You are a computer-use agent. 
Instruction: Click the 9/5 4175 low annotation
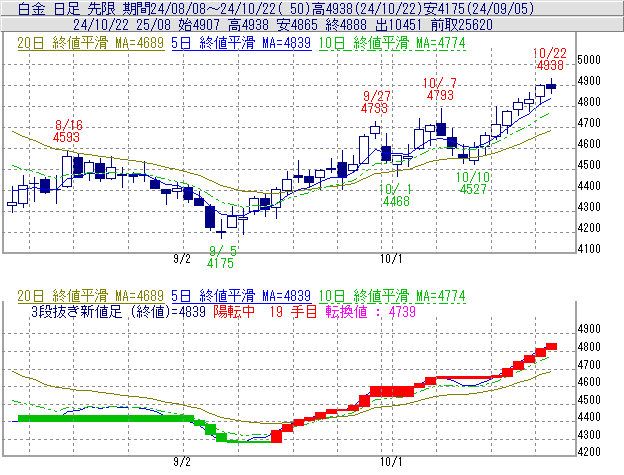pyautogui.click(x=221, y=257)
